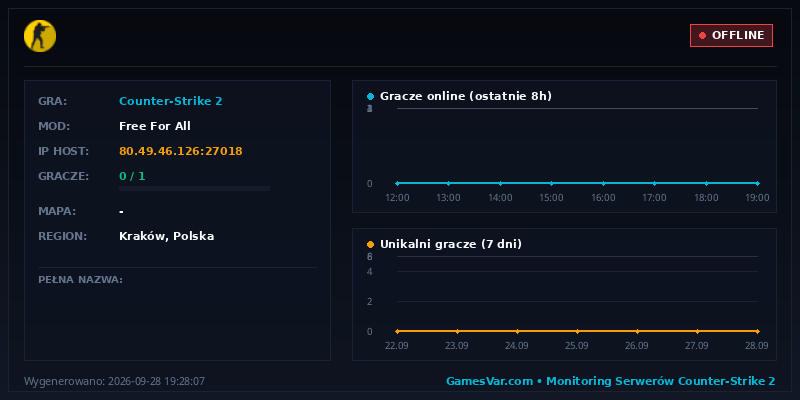Click the 27.09 point on unique players chart

[697, 331]
